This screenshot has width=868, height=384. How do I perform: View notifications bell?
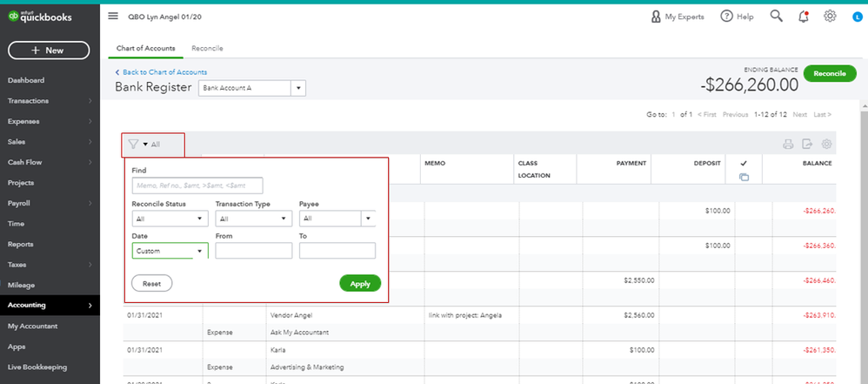point(804,17)
